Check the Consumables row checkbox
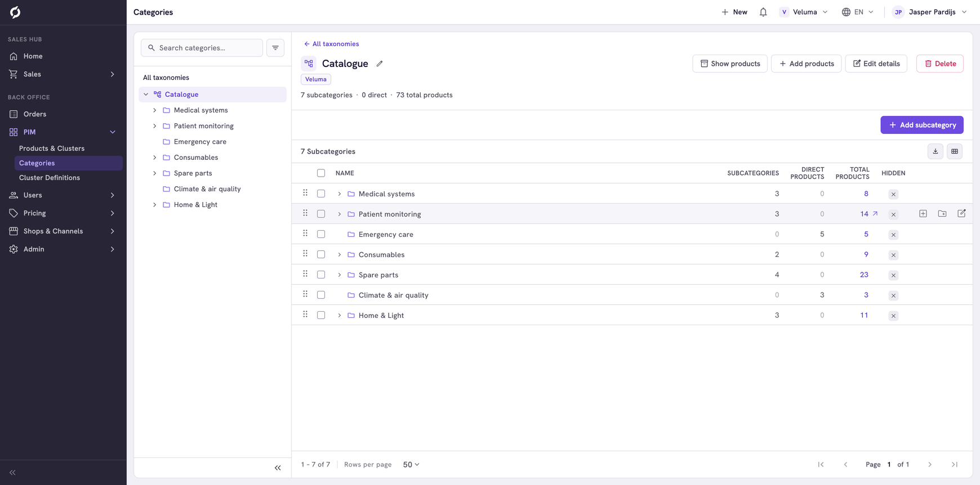The width and height of the screenshot is (980, 485). pos(321,254)
